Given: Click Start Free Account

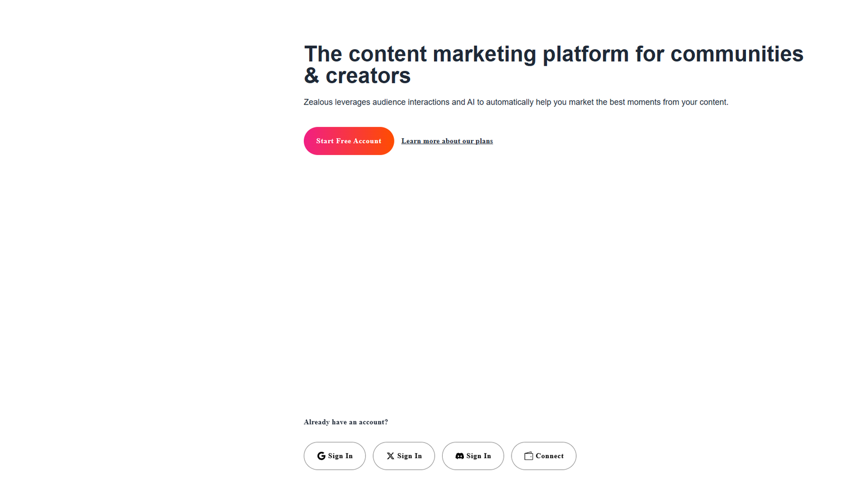Looking at the screenshot, I should click(348, 141).
